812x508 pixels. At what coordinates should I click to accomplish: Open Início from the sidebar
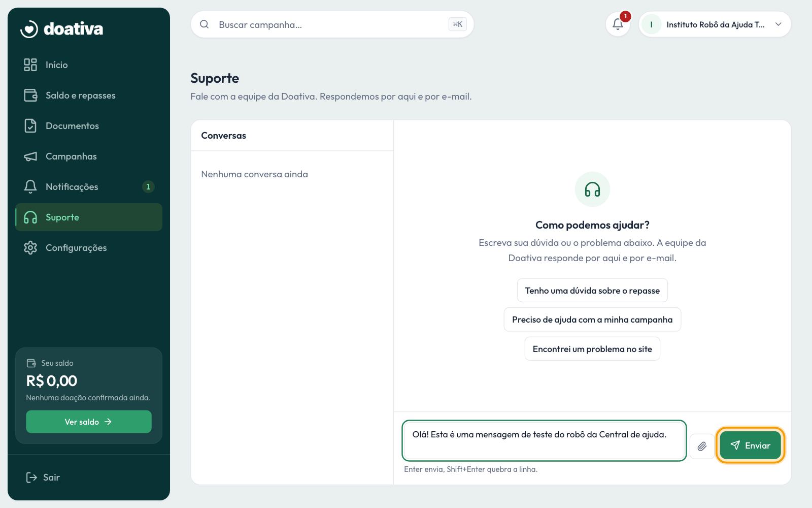(89, 65)
